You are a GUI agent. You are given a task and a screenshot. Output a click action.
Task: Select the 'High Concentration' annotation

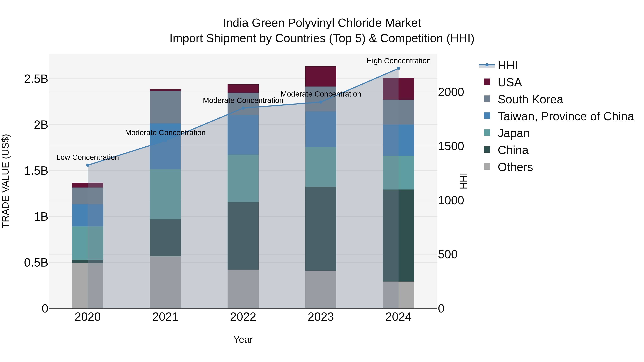point(399,61)
